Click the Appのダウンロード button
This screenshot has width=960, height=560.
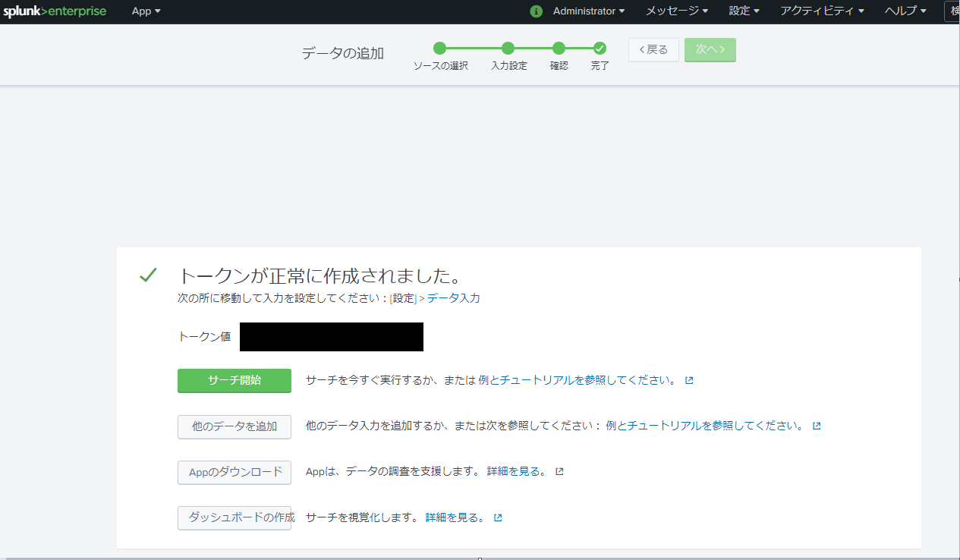click(234, 472)
